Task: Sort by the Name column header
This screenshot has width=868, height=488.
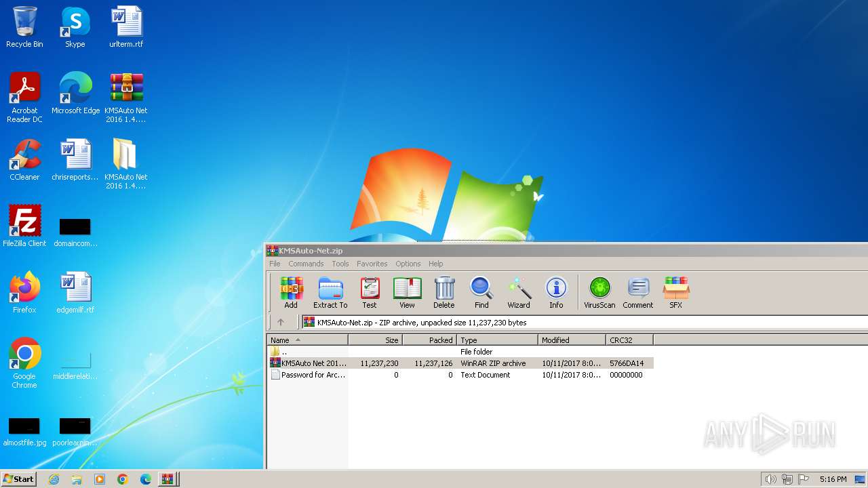Action: click(308, 340)
